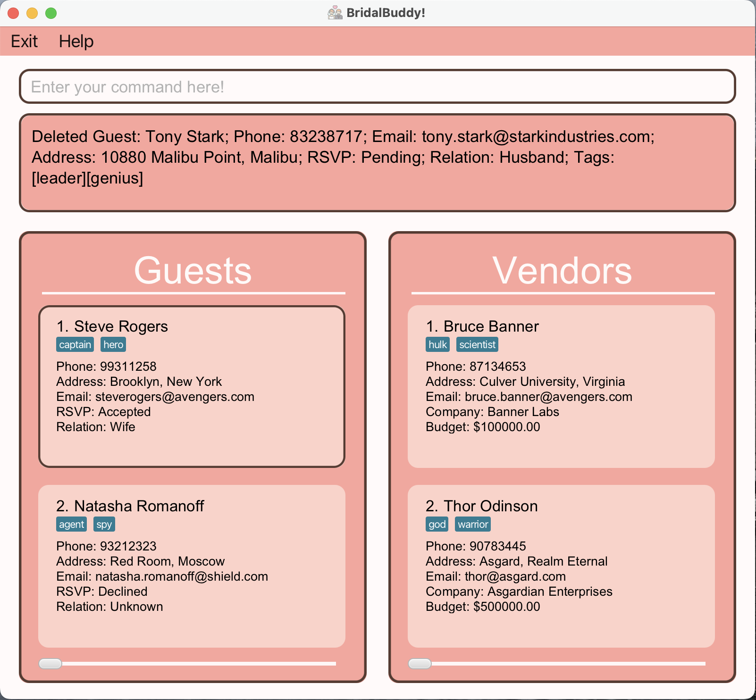Screen dimensions: 756x700
Task: Click the 'captain' tag on Steve Rogers
Action: pyautogui.click(x=75, y=344)
